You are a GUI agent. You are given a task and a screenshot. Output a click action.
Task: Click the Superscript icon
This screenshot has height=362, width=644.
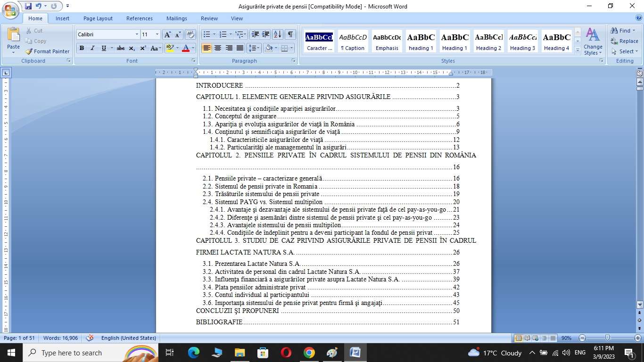[x=143, y=48]
